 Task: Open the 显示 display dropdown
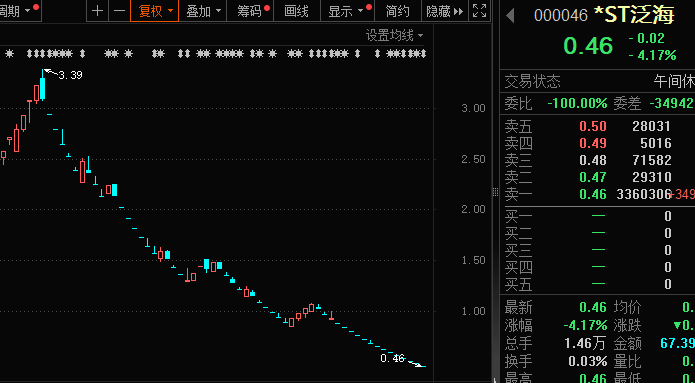click(347, 11)
